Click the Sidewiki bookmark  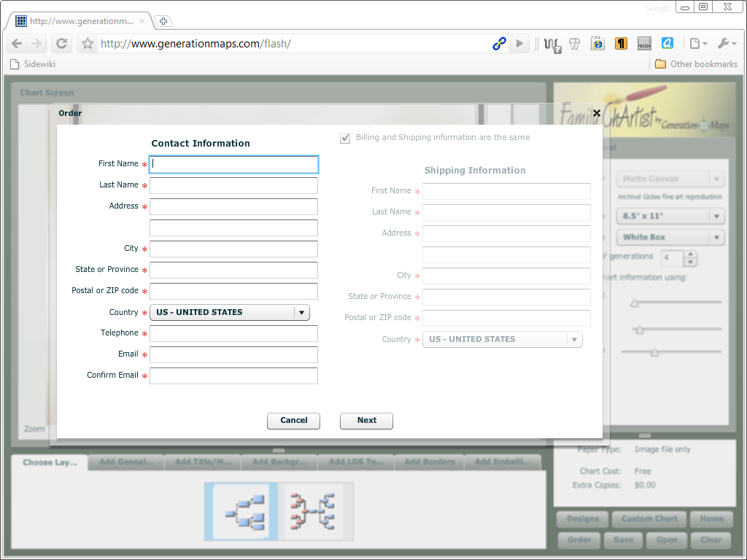point(33,64)
